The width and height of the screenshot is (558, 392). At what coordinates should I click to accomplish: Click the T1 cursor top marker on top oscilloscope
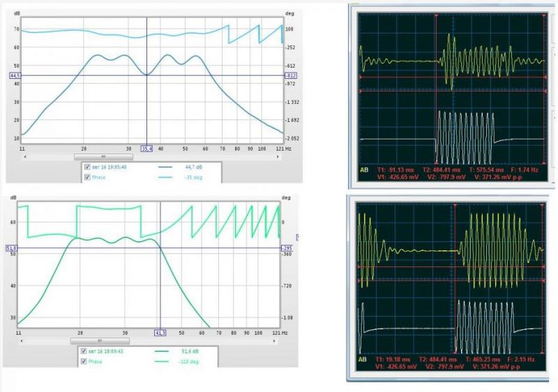pyautogui.click(x=435, y=15)
